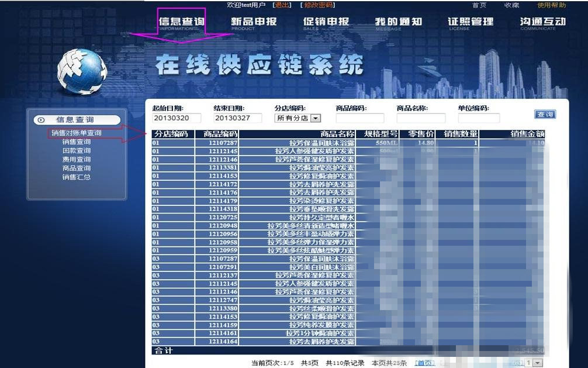This screenshot has width=588, height=368.
Task: Click the 收藏 link at top
Action: (511, 5)
